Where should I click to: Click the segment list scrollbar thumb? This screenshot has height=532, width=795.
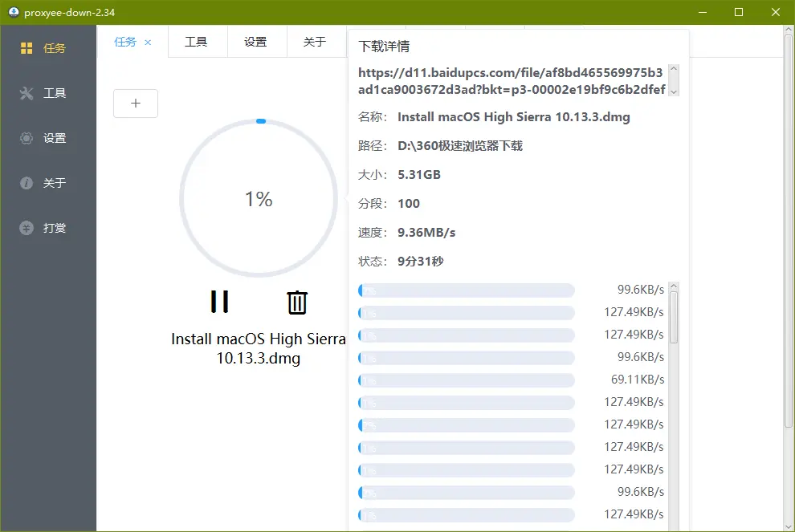click(x=674, y=319)
